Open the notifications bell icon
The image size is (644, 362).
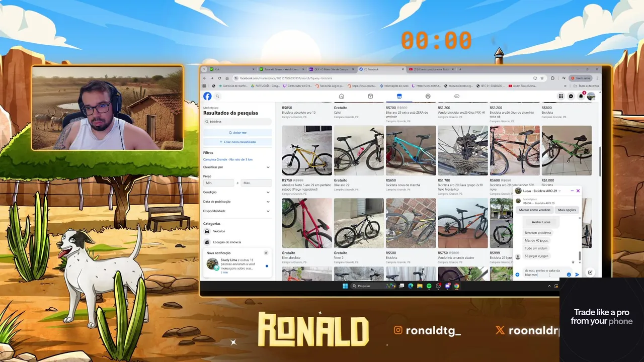tap(581, 96)
